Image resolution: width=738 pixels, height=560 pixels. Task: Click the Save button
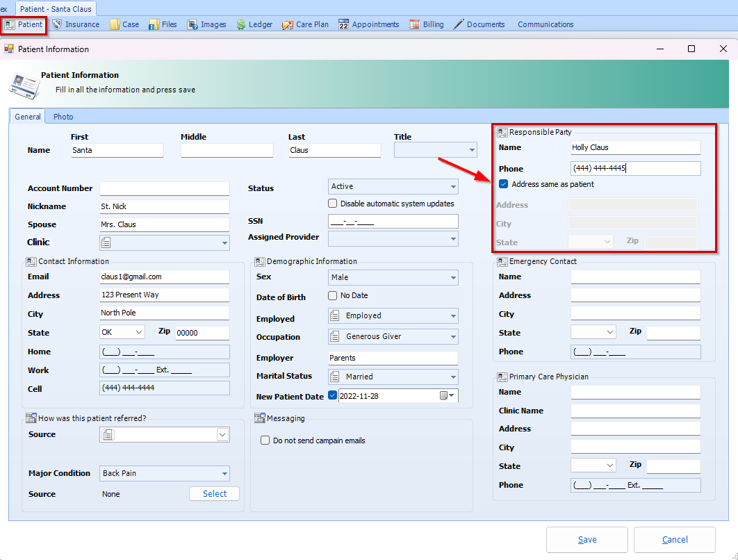pyautogui.click(x=587, y=540)
